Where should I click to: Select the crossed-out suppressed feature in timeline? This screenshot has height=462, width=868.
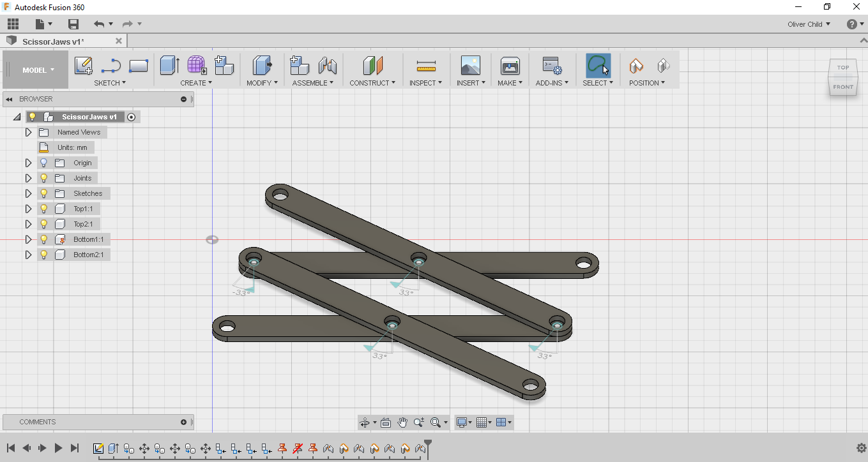click(x=298, y=449)
